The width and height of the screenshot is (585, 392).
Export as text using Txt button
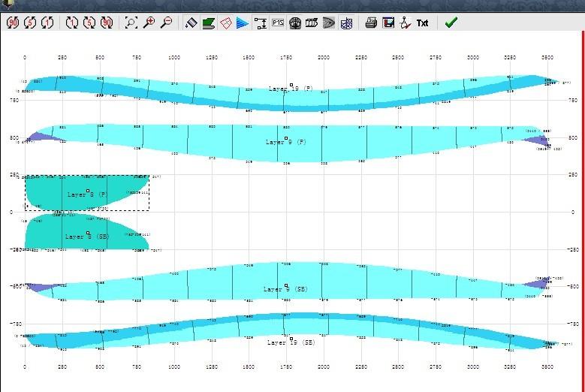[423, 23]
